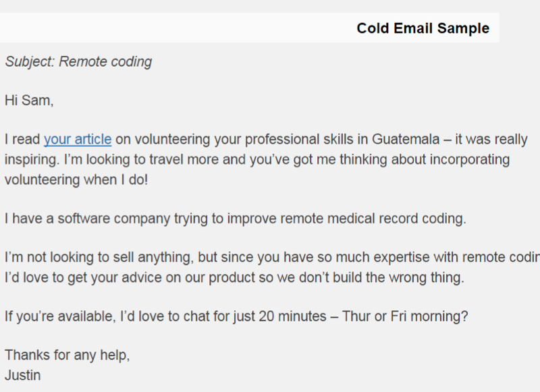Click 'I'd love to get your advice'
The height and width of the screenshot is (392, 540).
pyautogui.click(x=83, y=278)
